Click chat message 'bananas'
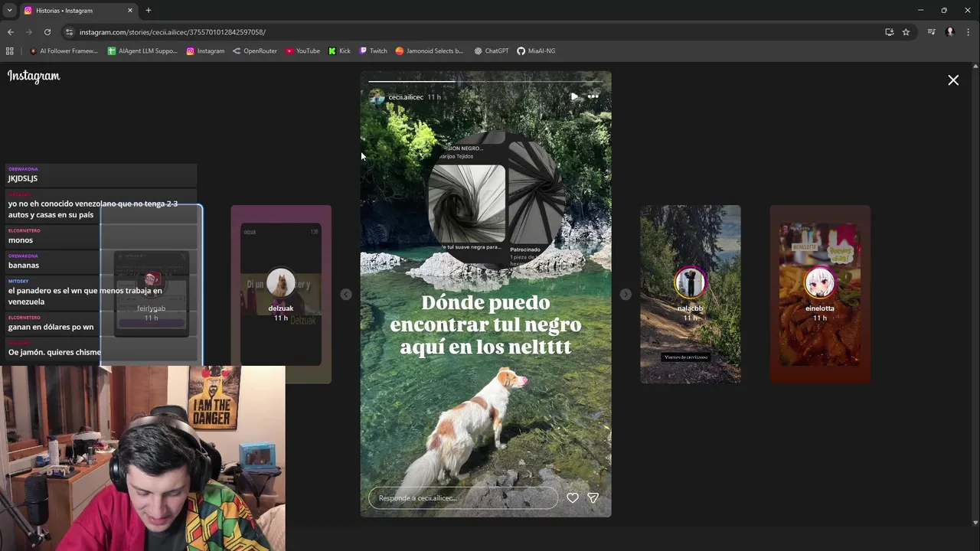 (x=24, y=266)
